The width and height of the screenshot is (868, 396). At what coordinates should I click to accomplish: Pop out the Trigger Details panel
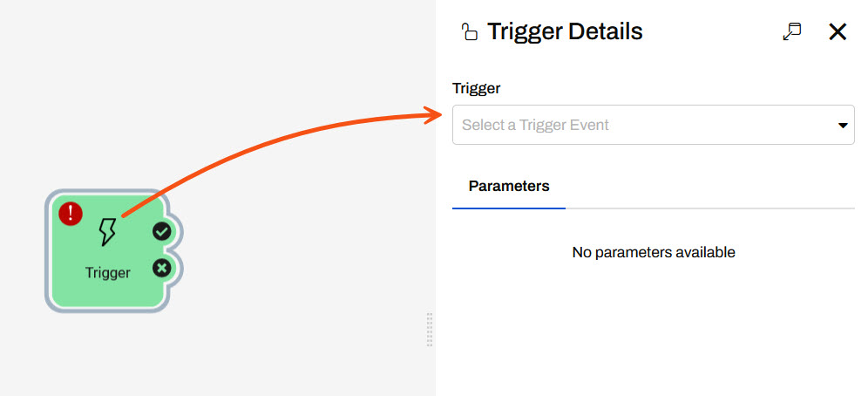coord(791,32)
